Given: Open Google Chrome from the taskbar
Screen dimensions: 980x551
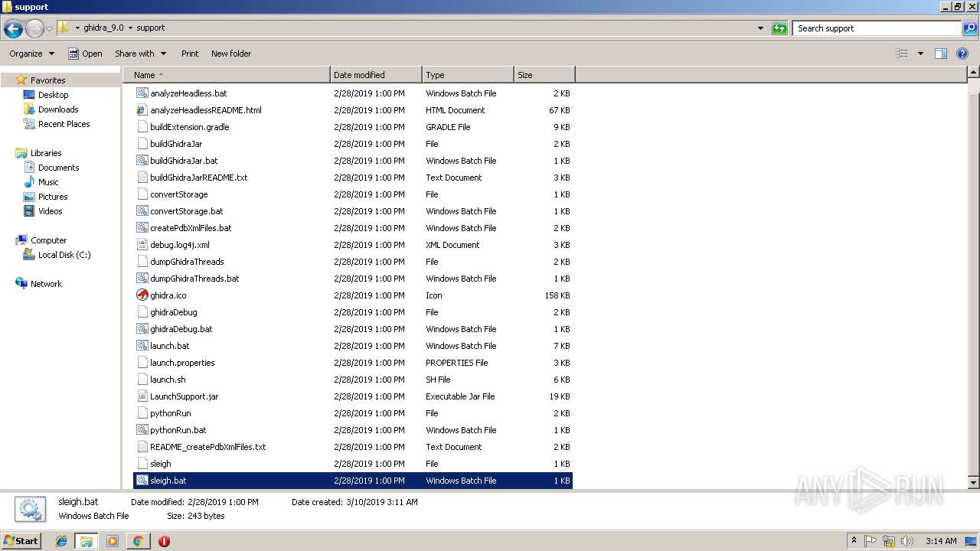Looking at the screenshot, I should coord(138,541).
